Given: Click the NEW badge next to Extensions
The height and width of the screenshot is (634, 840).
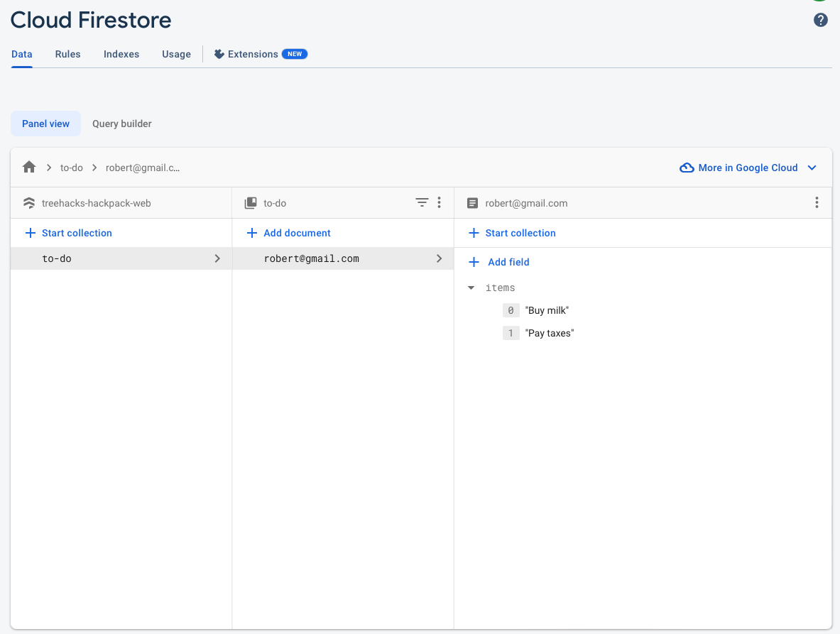Looking at the screenshot, I should click(x=295, y=54).
